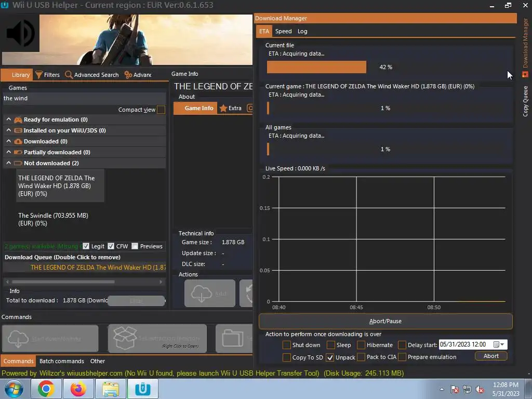Screen dimensions: 532x399
Task: Open the Log tab in Download Manager
Action: 302,31
